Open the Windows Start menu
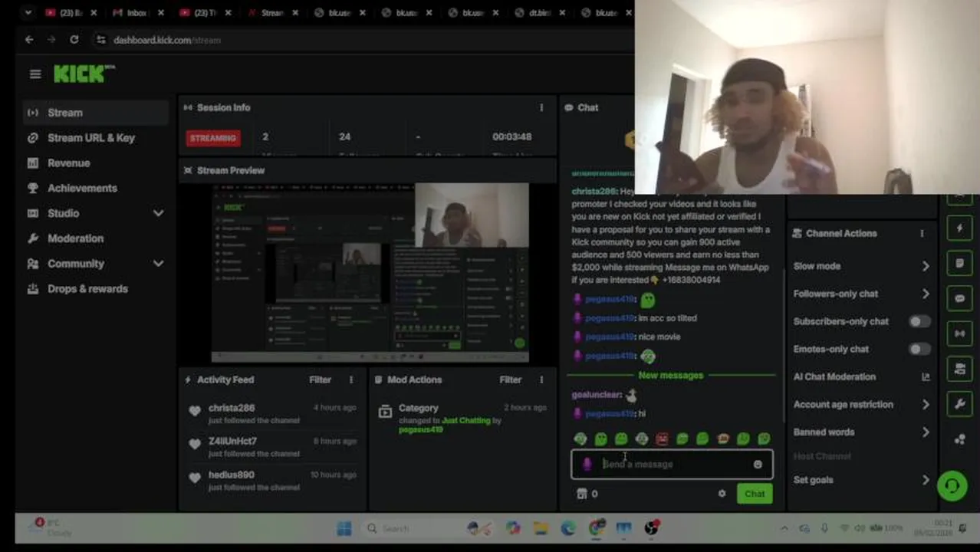The height and width of the screenshot is (552, 980). click(344, 528)
